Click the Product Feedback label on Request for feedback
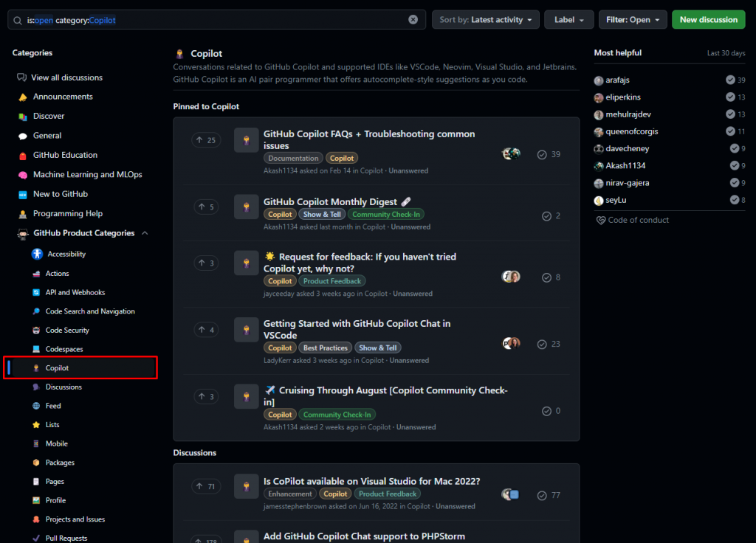This screenshot has width=756, height=543. pos(331,281)
